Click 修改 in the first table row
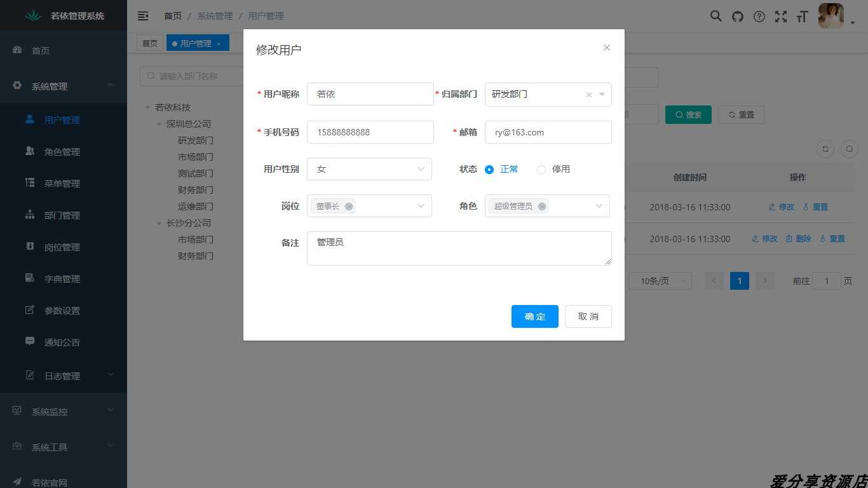The height and width of the screenshot is (488, 868). point(782,207)
